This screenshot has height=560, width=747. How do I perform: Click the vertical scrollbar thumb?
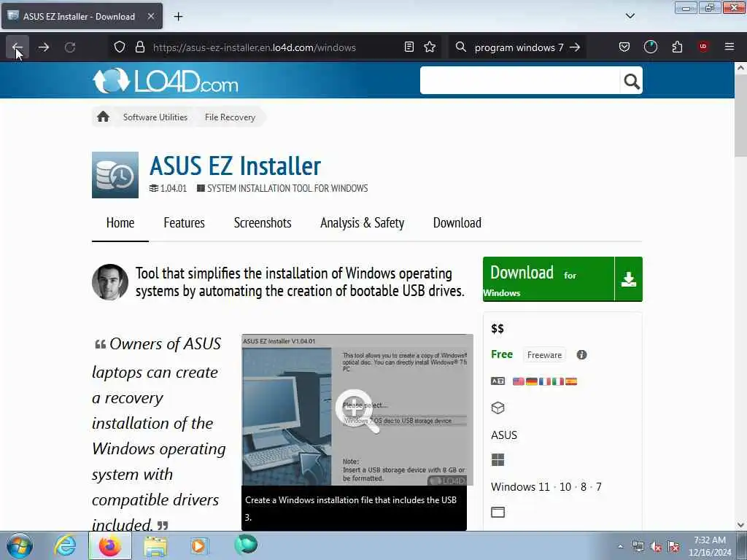[740, 114]
